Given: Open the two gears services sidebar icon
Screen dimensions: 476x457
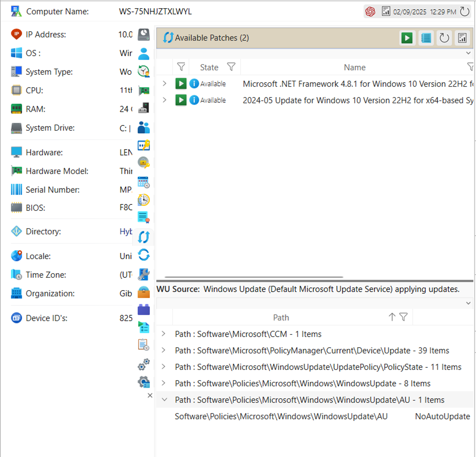Looking at the screenshot, I should (x=144, y=364).
